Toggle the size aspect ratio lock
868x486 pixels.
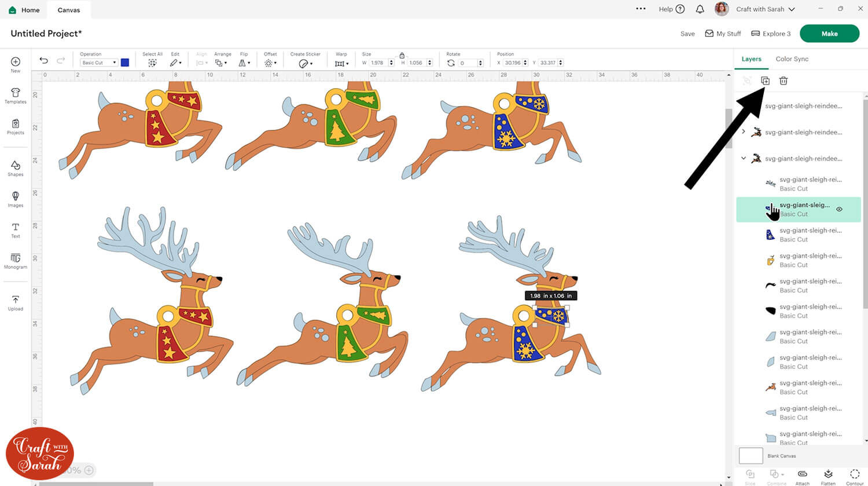pos(402,55)
